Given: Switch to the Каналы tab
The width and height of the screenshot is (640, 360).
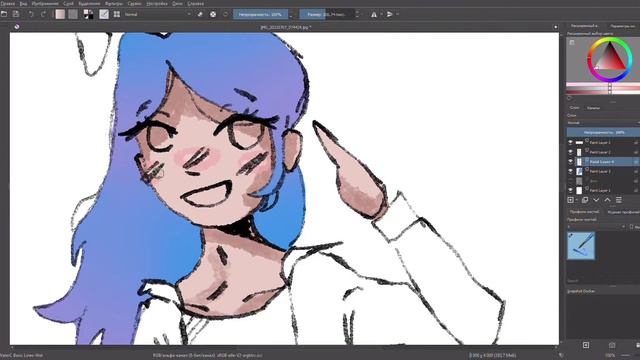Looking at the screenshot, I should pyautogui.click(x=593, y=108).
